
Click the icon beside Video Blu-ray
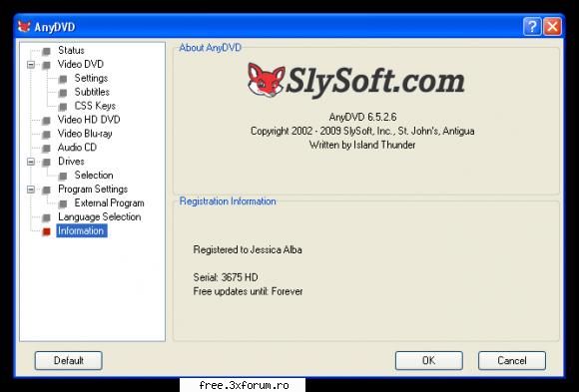46,135
